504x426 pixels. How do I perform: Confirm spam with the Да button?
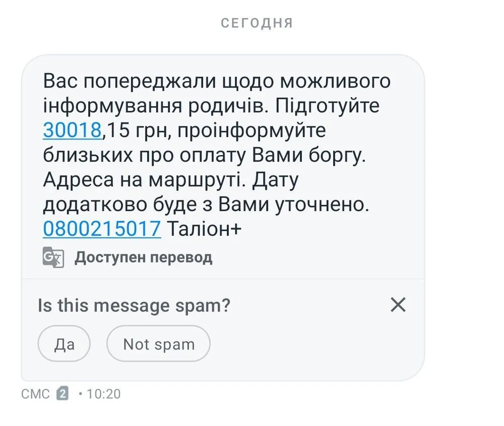[x=64, y=344]
